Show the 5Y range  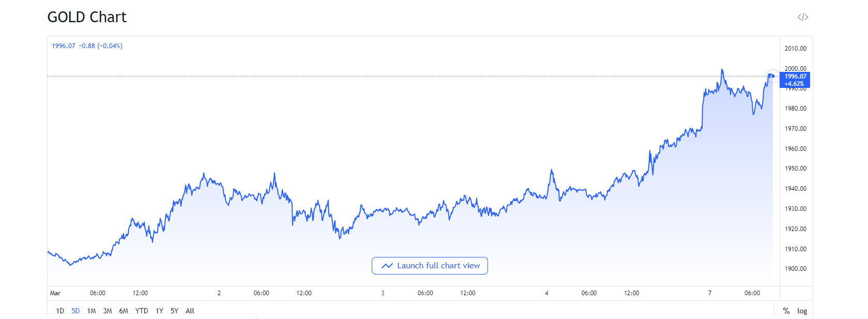click(x=174, y=311)
